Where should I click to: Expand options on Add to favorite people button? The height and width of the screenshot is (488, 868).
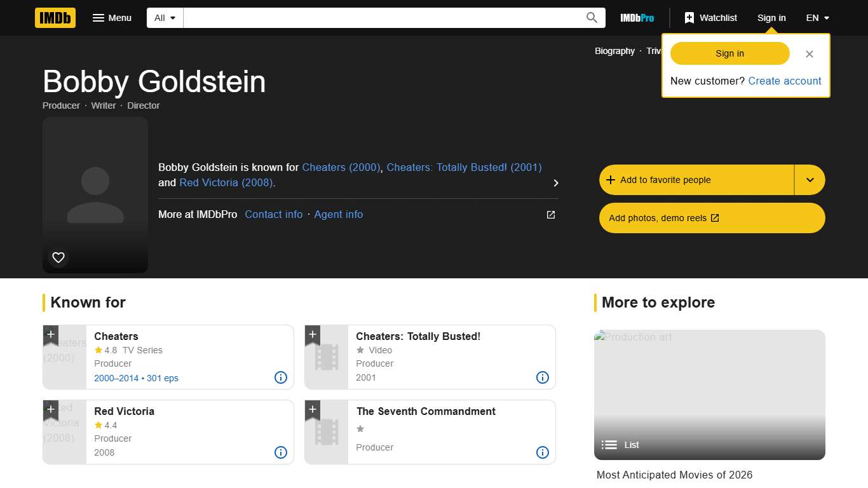[810, 180]
